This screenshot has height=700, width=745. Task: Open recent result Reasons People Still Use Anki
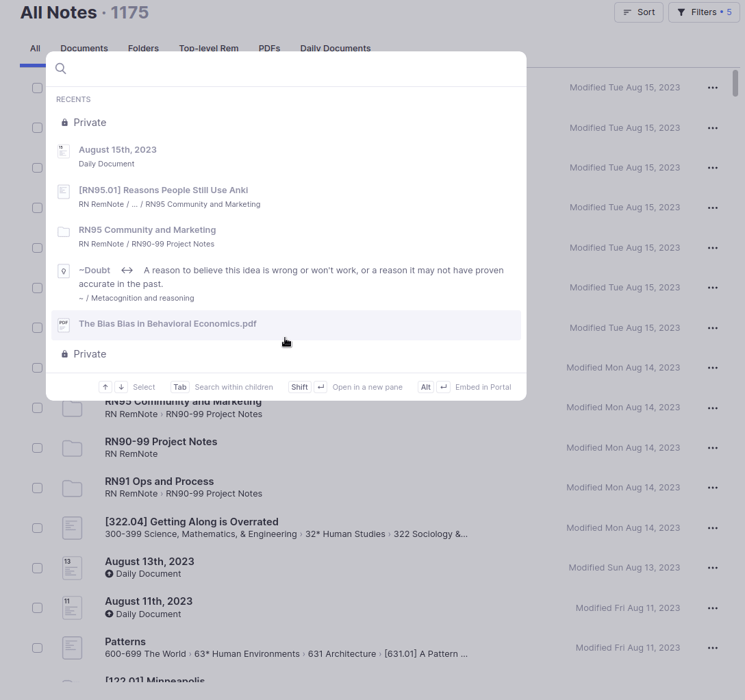(x=163, y=190)
